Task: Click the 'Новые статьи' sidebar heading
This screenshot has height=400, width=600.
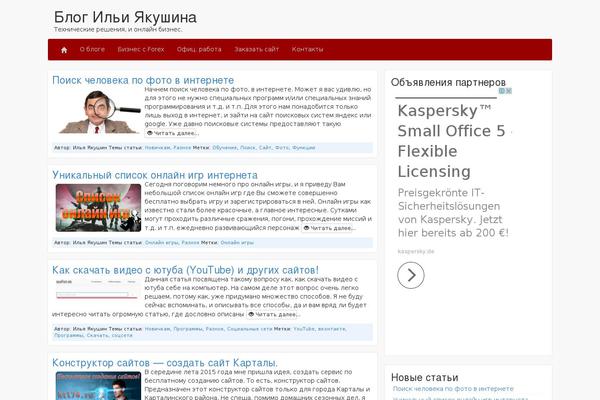Action: pos(424,377)
